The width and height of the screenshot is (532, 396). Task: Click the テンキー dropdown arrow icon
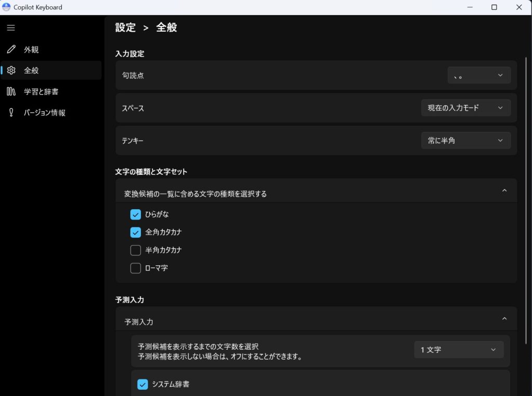pos(500,140)
